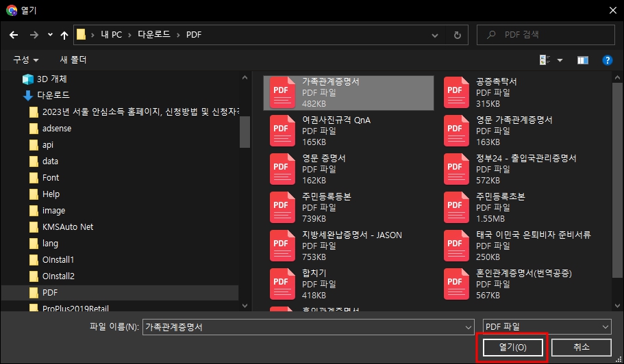Select 다운로드 in the navigation tree
Image resolution: width=624 pixels, height=364 pixels.
pos(53,95)
